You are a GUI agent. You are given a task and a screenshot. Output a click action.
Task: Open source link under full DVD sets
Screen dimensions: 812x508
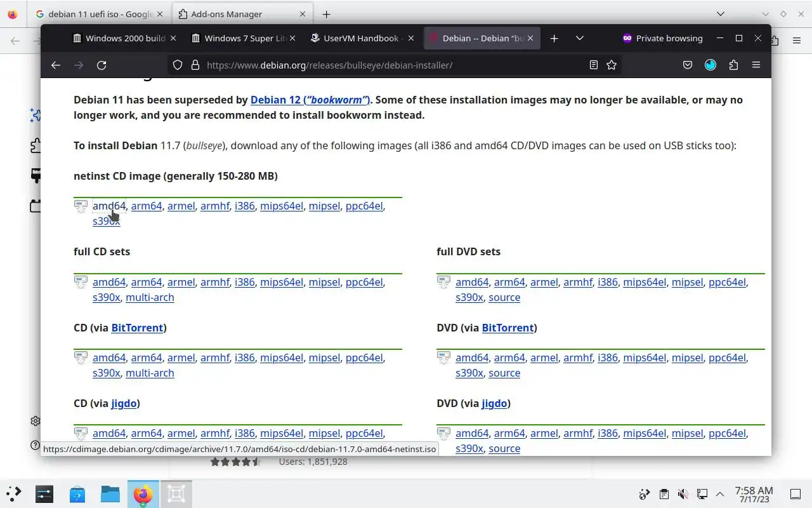tap(504, 297)
